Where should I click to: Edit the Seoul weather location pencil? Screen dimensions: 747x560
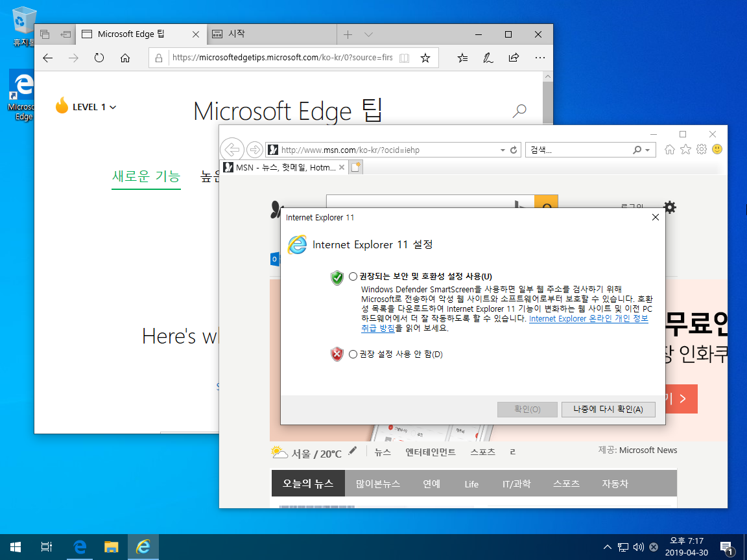coord(353,451)
